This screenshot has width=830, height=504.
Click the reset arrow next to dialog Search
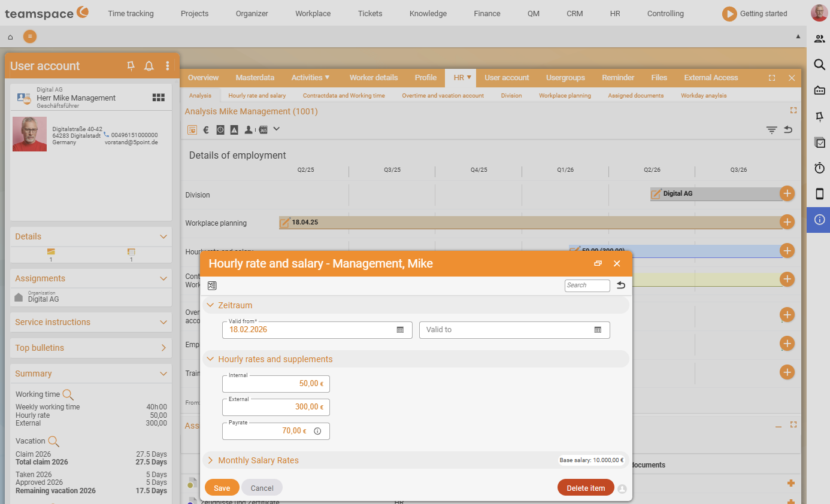pos(621,286)
